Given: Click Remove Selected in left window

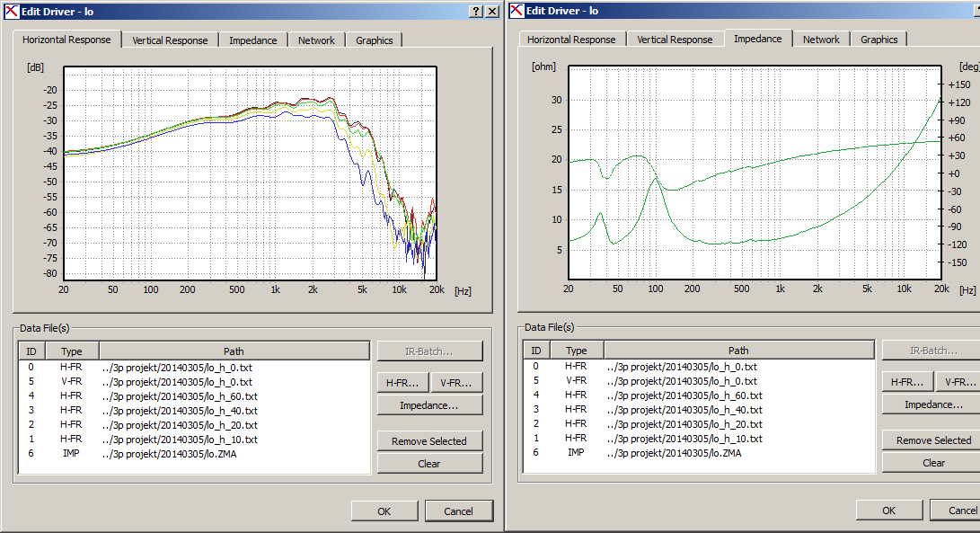Looking at the screenshot, I should pos(428,441).
